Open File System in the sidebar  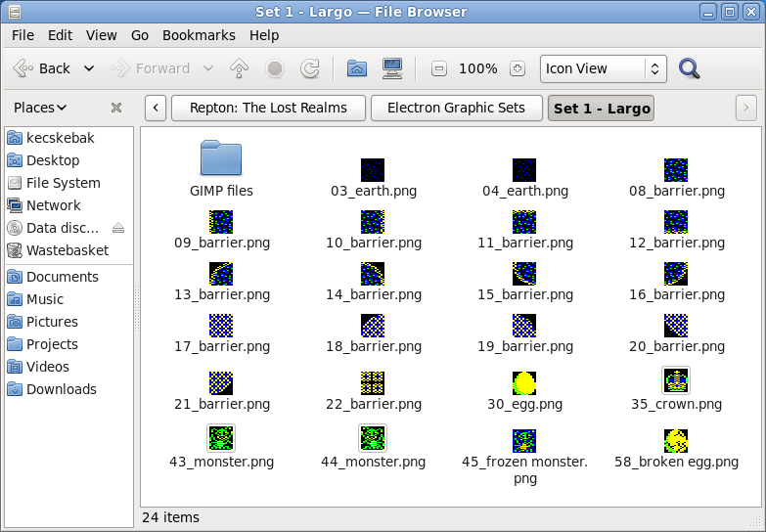pyautogui.click(x=68, y=183)
